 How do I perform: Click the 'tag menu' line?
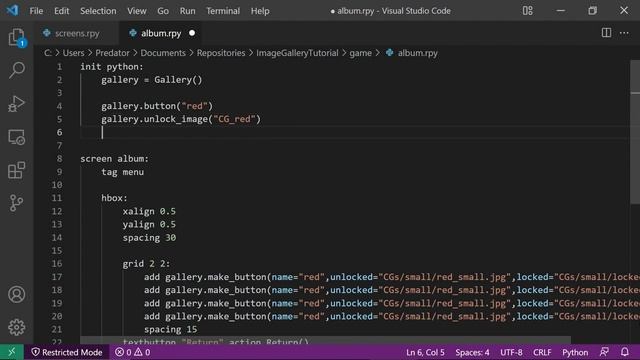pos(122,172)
